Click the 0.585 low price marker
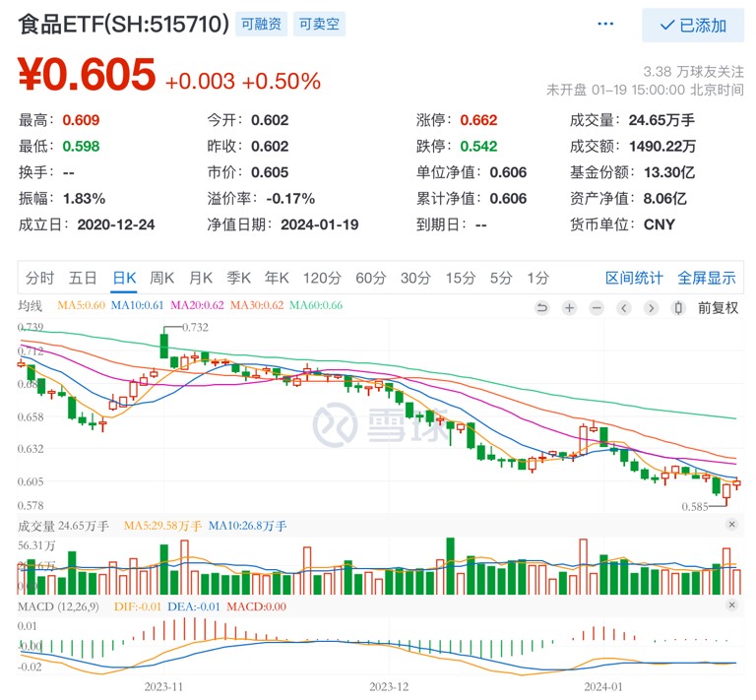The width and height of the screenshot is (756, 700). coord(695,507)
